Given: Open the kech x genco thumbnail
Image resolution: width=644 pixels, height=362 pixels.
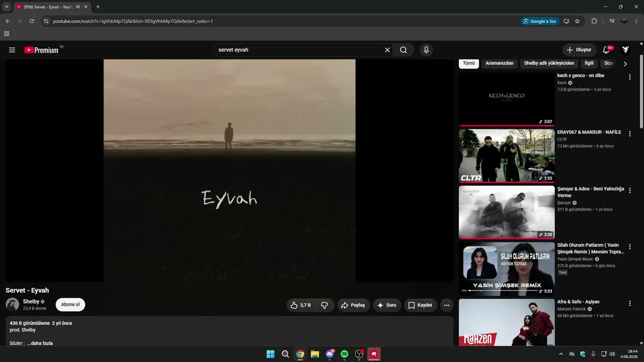Looking at the screenshot, I should [507, 100].
